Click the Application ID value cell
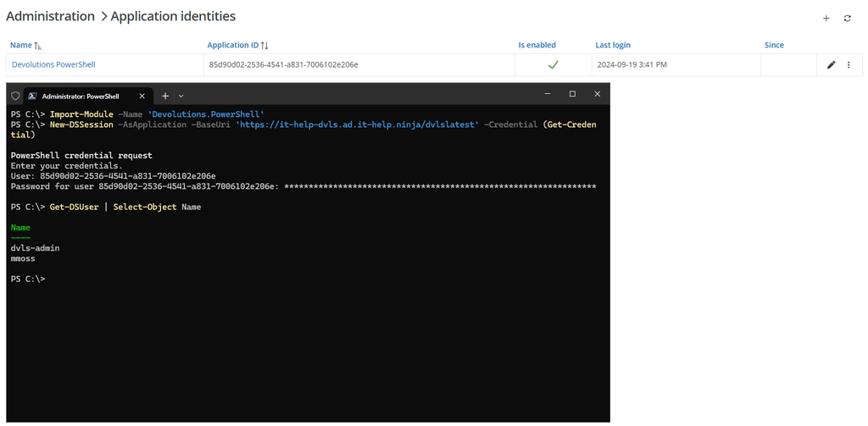Screen dimensions: 868x426 283,64
